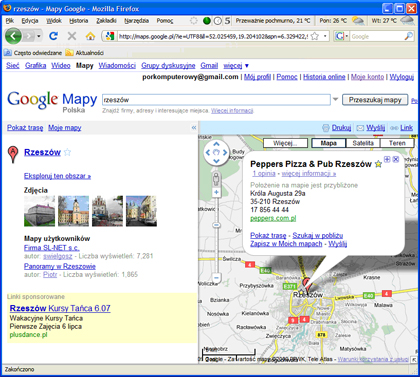Screen dimensions: 420x377
Task: Click Firefox back navigation arrow
Action: 13,36
